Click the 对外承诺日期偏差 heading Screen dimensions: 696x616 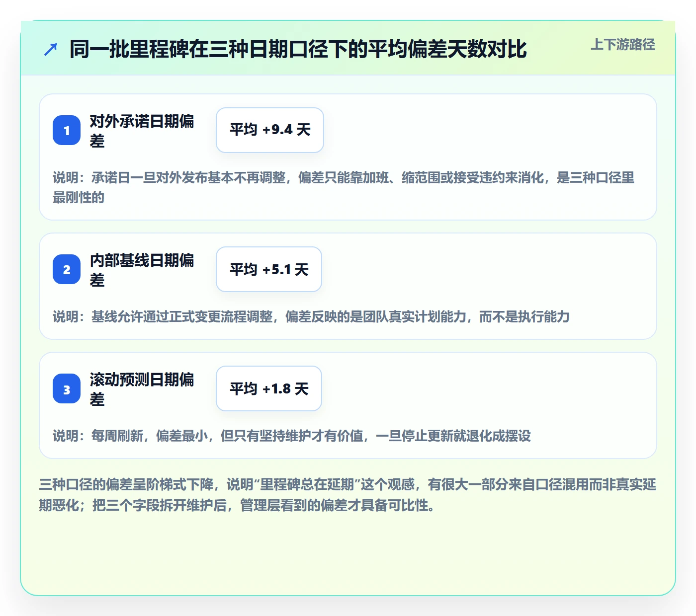point(142,131)
